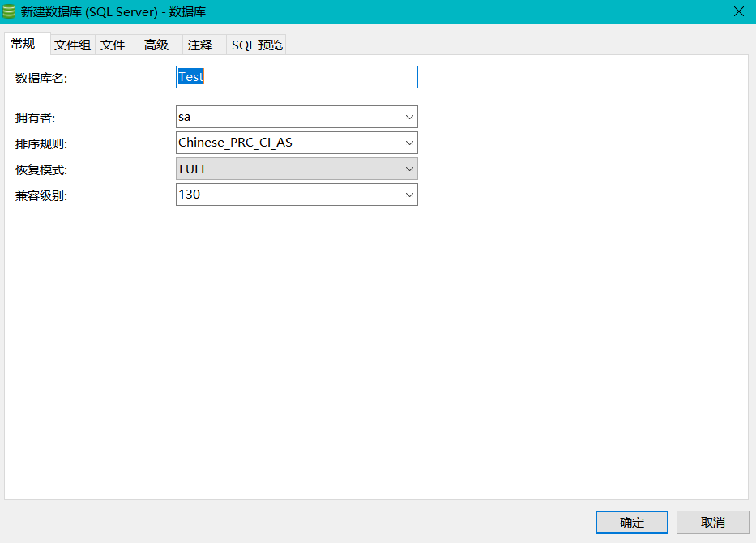756x543 pixels.
Task: Expand the 兼容级别 dropdown arrow
Action: [x=409, y=195]
